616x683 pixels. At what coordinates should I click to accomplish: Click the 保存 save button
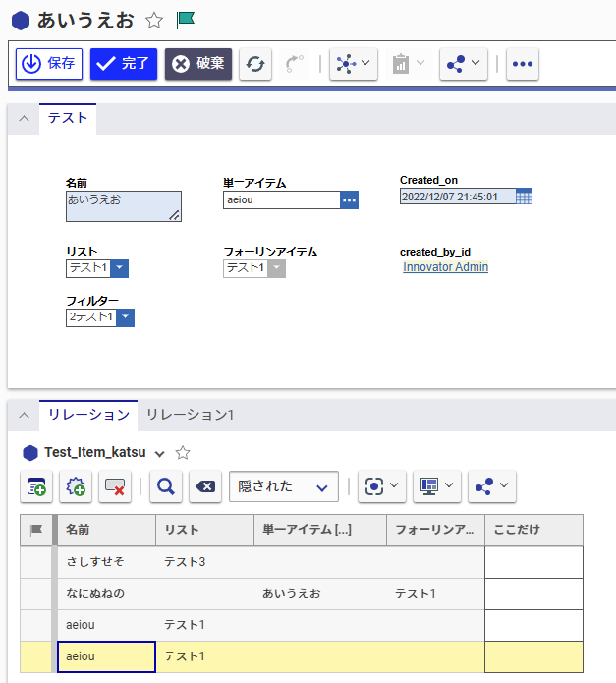coord(49,64)
